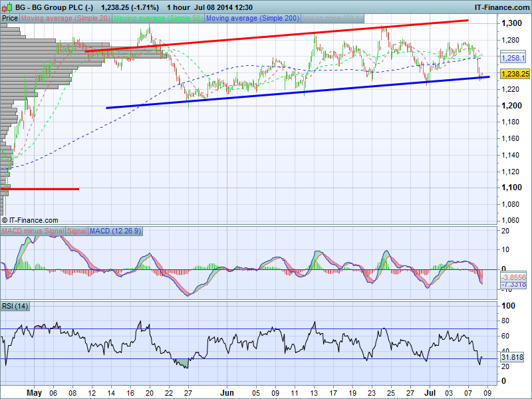Viewport: 532px width, 399px height.
Task: Click the greyed Vol on price label
Action: click(332, 19)
